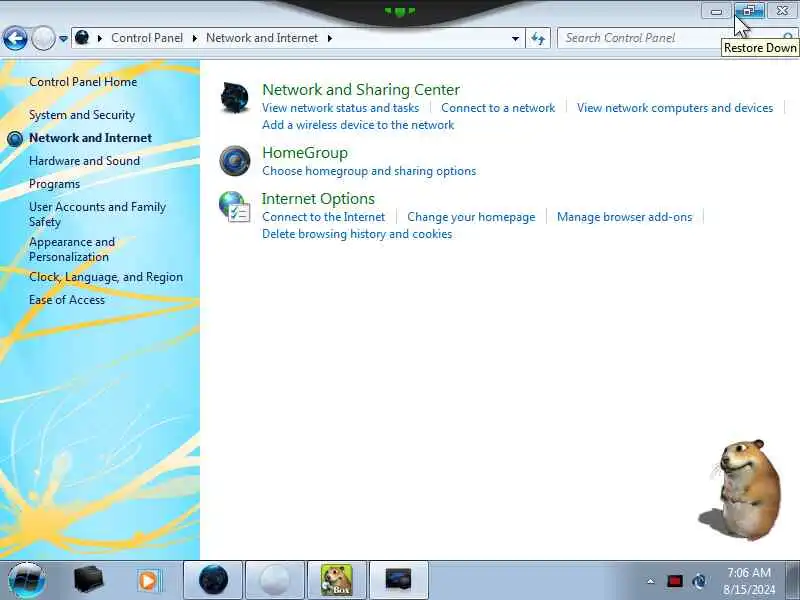The width and height of the screenshot is (800, 600).
Task: Expand the arrow before Control Panel breadcrumb
Action: pos(100,38)
